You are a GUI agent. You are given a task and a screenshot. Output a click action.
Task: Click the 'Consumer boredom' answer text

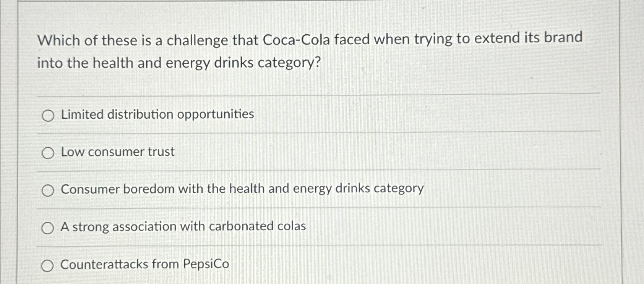[x=242, y=189]
